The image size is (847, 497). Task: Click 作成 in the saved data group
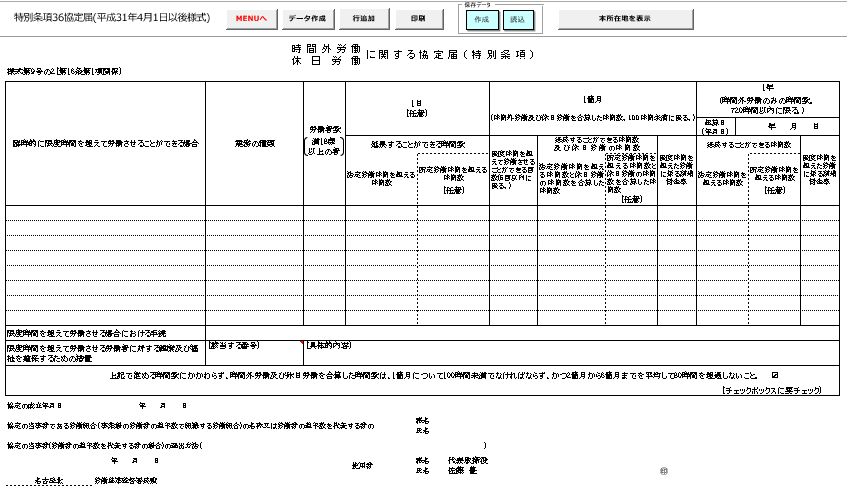482,19
